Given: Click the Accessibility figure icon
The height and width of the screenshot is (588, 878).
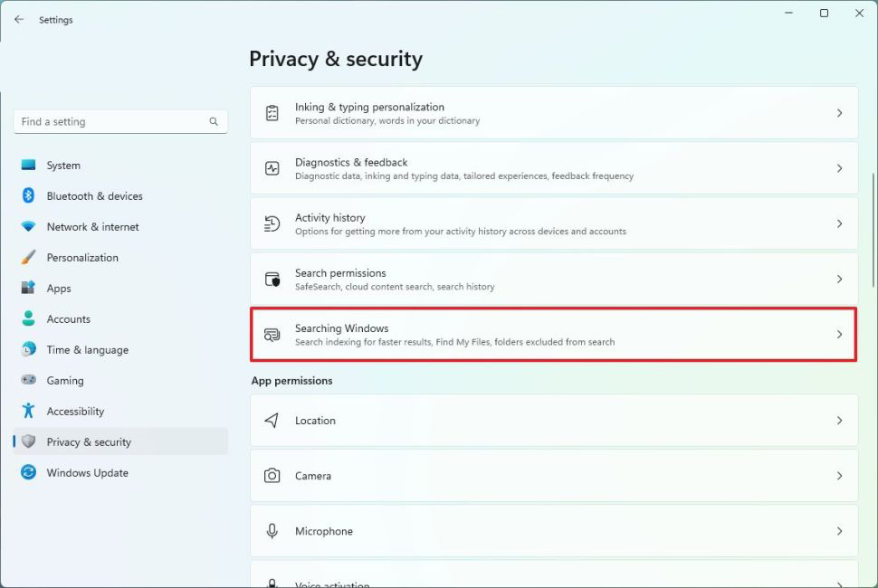Looking at the screenshot, I should pyautogui.click(x=28, y=412).
